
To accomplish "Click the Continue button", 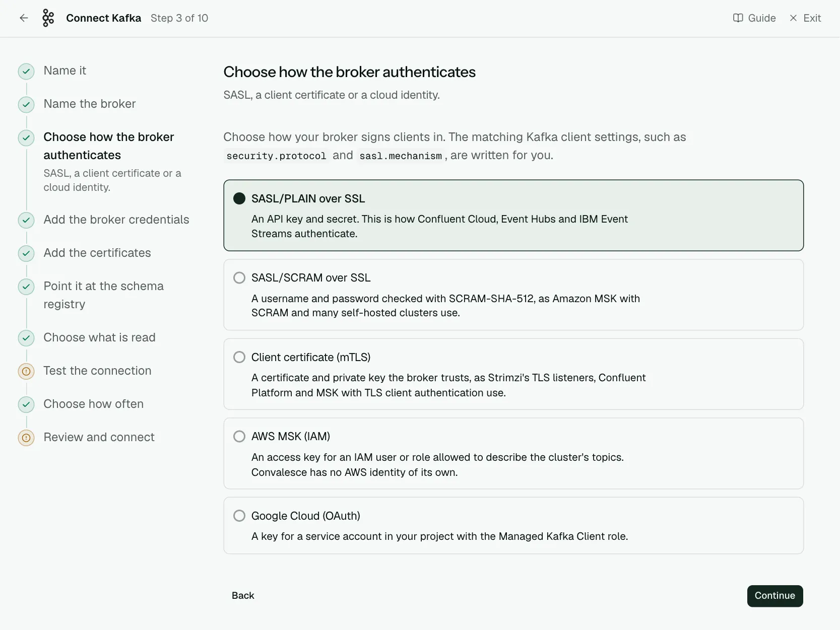I will tap(775, 596).
